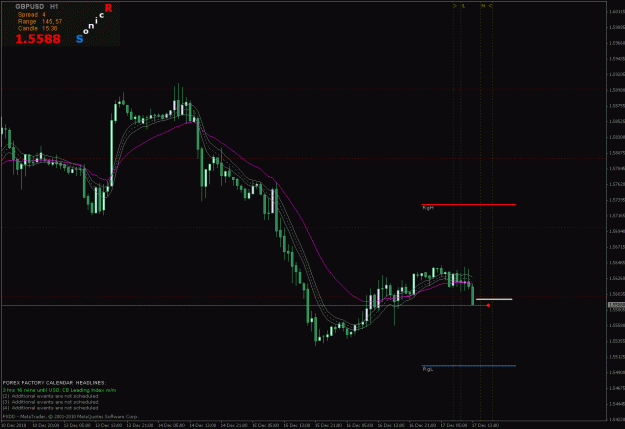Click the 17 Dec 13:00 time axis label

[485, 425]
